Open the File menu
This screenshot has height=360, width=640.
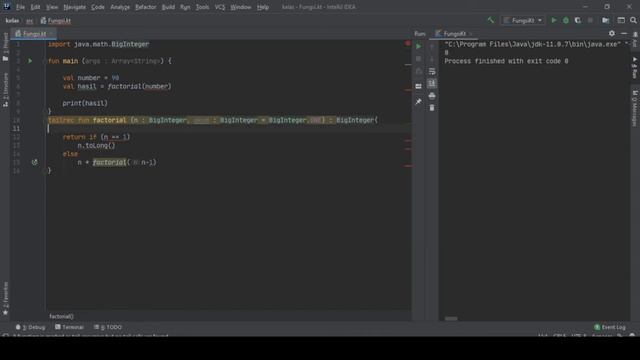(x=20, y=7)
